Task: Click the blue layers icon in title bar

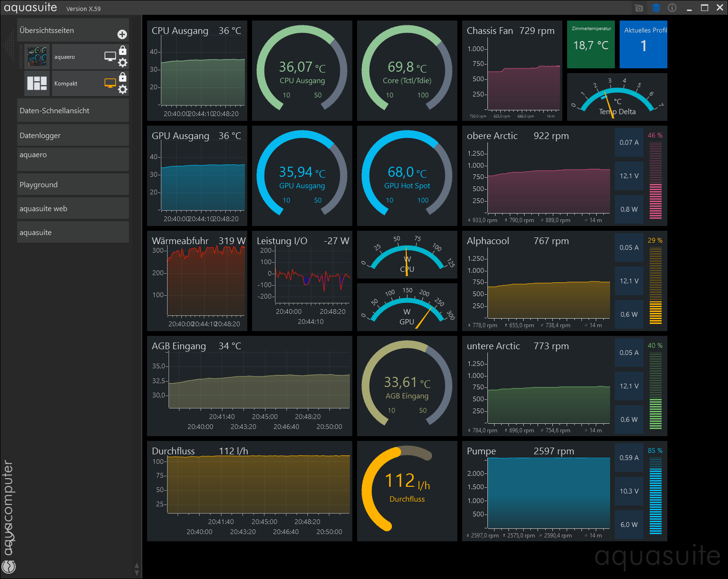Action: tap(655, 8)
